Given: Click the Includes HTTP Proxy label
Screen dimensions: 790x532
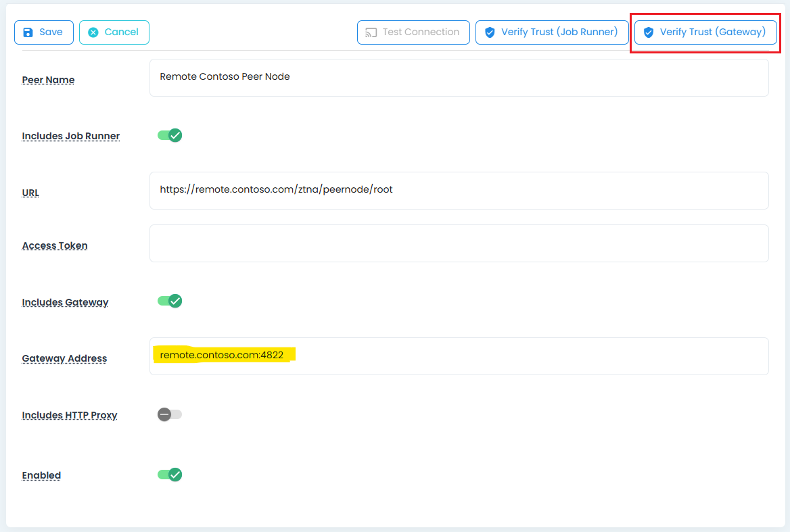Looking at the screenshot, I should pyautogui.click(x=70, y=415).
